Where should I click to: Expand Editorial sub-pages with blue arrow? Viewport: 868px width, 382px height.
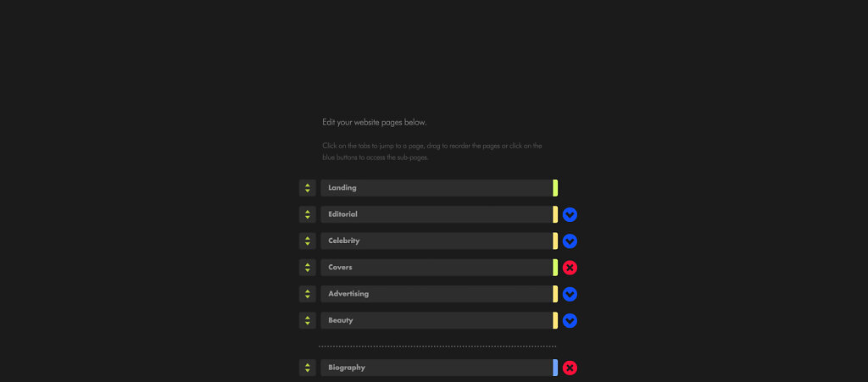click(x=570, y=215)
